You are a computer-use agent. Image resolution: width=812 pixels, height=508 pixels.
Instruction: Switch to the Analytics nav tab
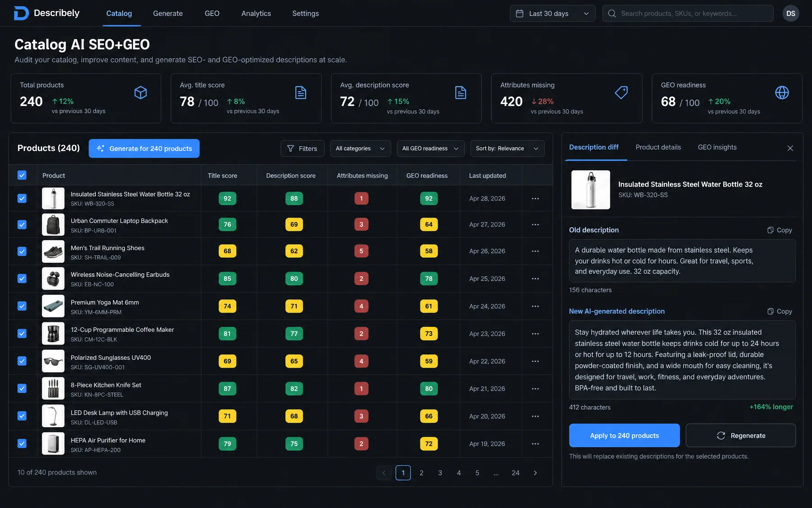256,14
